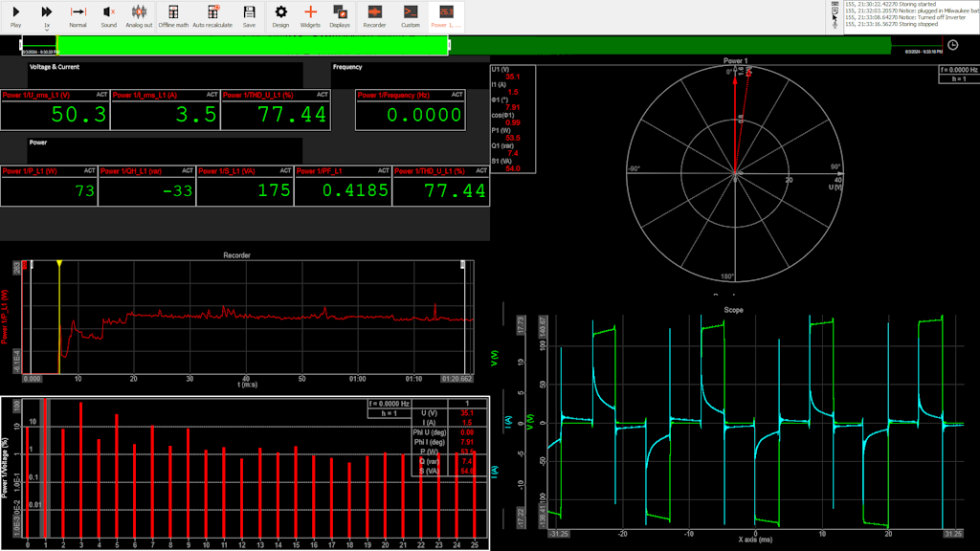Click the Phi I (deg) row in harmonics table
The height and width of the screenshot is (551, 980).
[x=449, y=442]
